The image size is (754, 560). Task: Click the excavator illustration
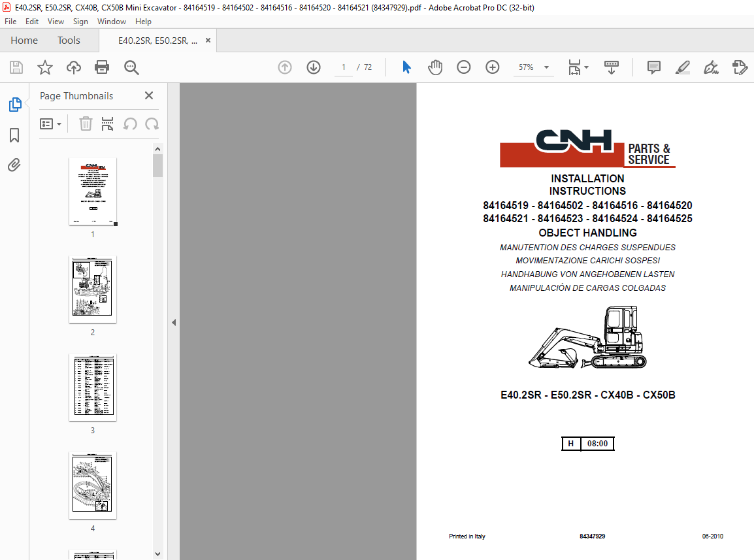[587, 338]
